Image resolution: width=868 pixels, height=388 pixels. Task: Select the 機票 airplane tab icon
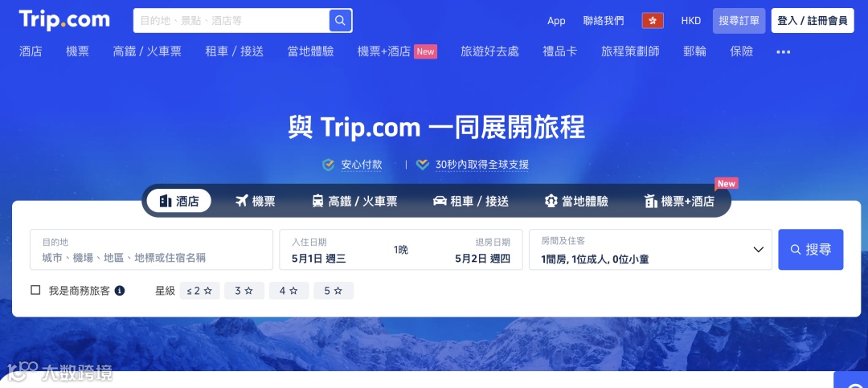coord(241,201)
